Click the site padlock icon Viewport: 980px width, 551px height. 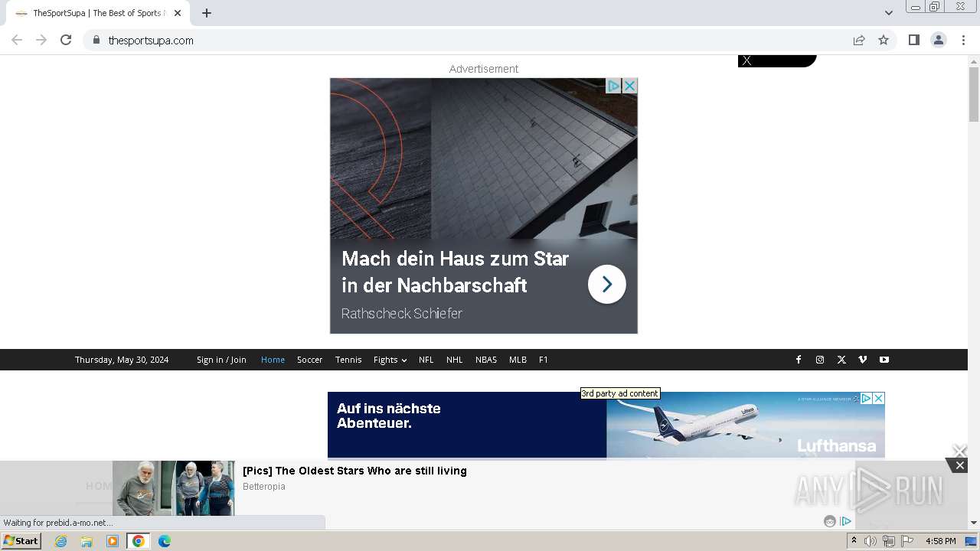pos(96,40)
